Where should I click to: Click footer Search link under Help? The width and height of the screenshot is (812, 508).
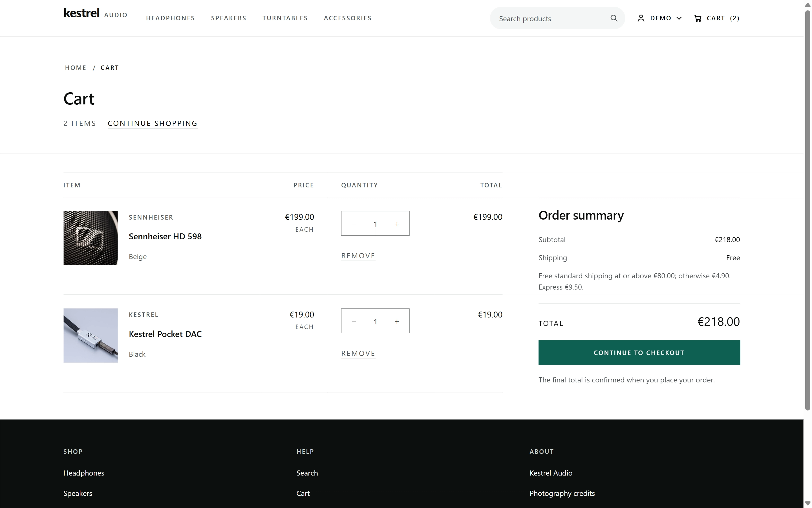pyautogui.click(x=307, y=473)
